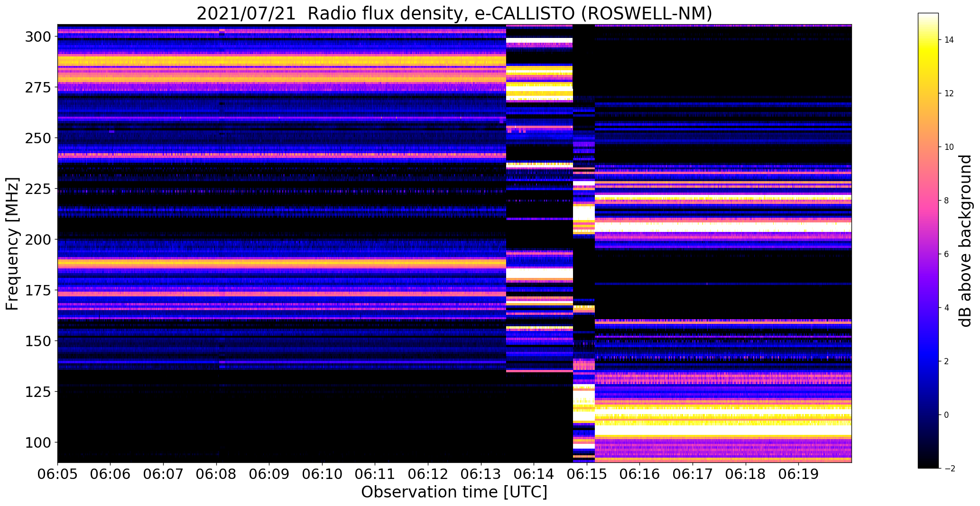Click the 06:08 time tick label

pos(216,474)
